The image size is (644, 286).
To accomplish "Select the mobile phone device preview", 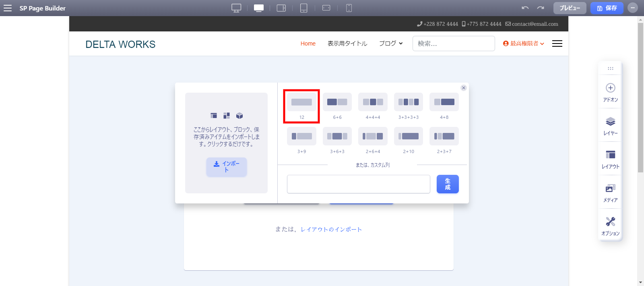I will coord(349,8).
